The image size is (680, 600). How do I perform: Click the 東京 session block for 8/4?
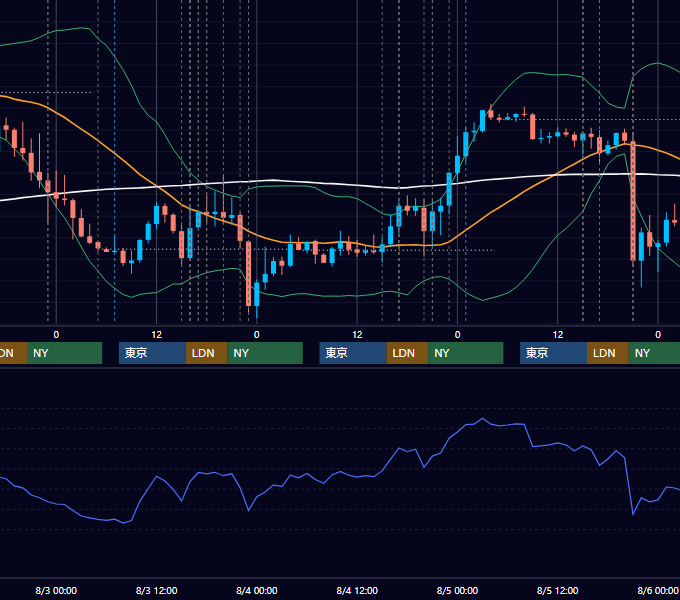[353, 353]
